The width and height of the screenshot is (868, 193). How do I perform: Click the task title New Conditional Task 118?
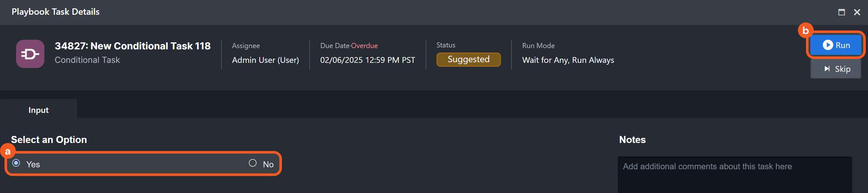tap(132, 46)
